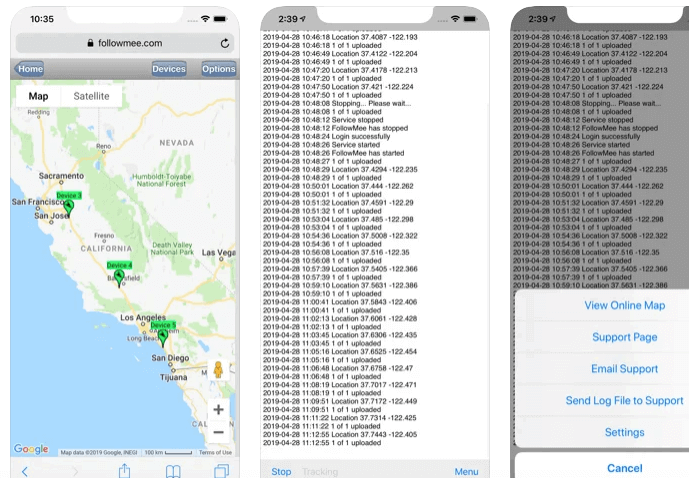
Task: Choose View Online Map
Action: (624, 305)
